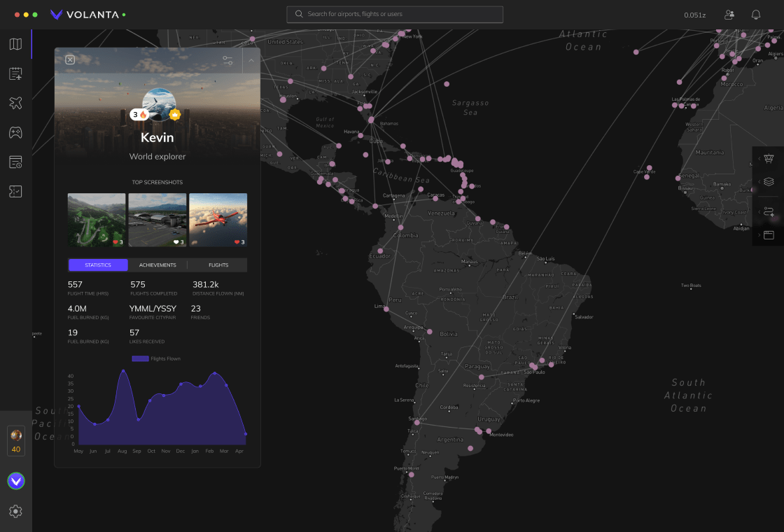Close Kevin's profile card
784x532 pixels.
point(70,60)
